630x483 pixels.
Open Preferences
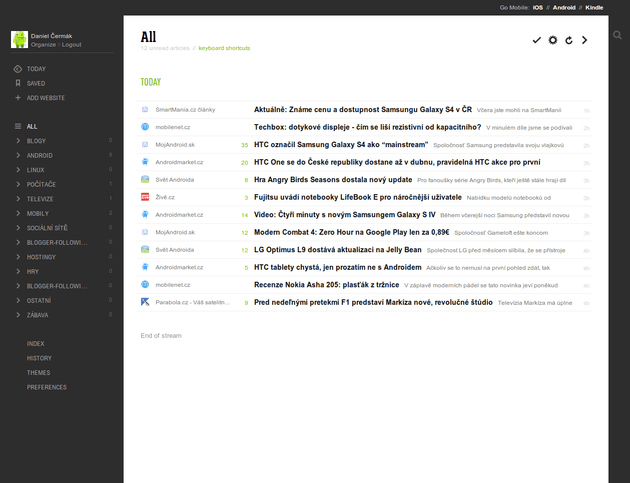coord(47,387)
